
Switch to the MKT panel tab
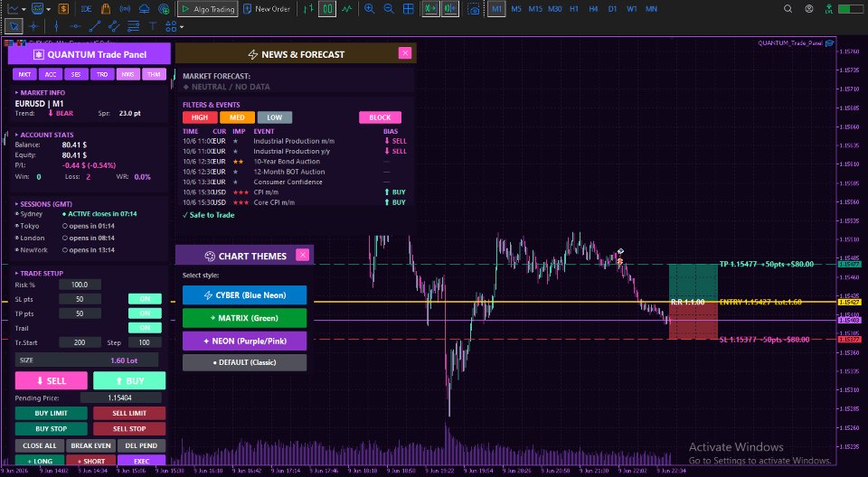[x=25, y=74]
